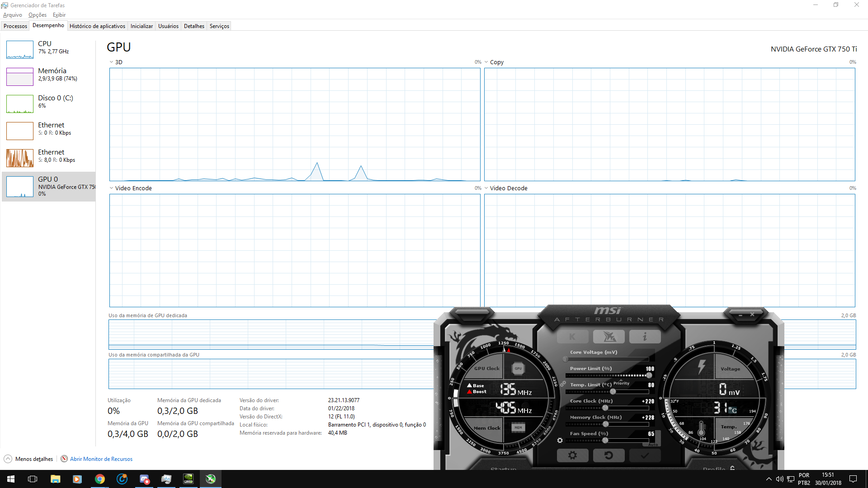Screen dimensions: 868x488
Task: Switch to the Usuários tab
Action: (x=168, y=26)
